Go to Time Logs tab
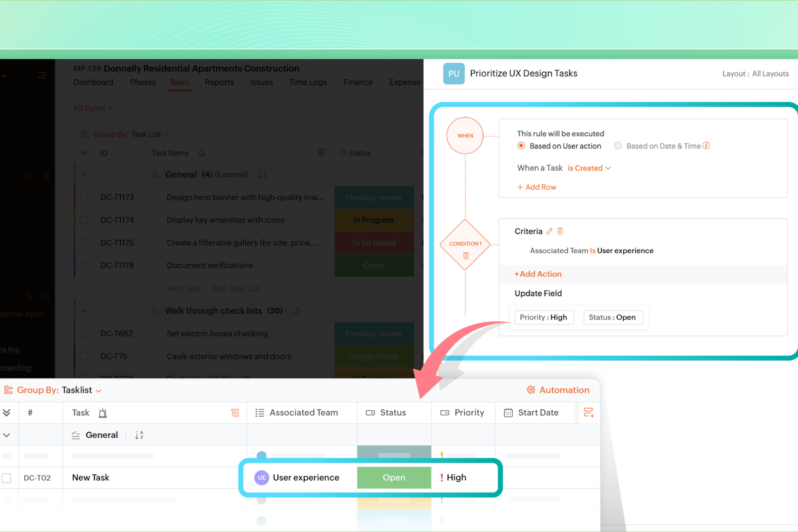This screenshot has height=532, width=798. coord(308,82)
